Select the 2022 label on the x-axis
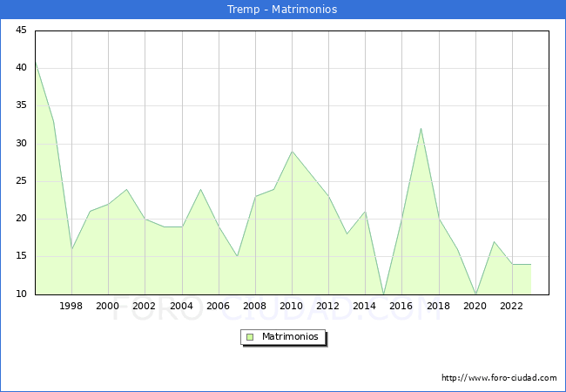 pos(511,306)
